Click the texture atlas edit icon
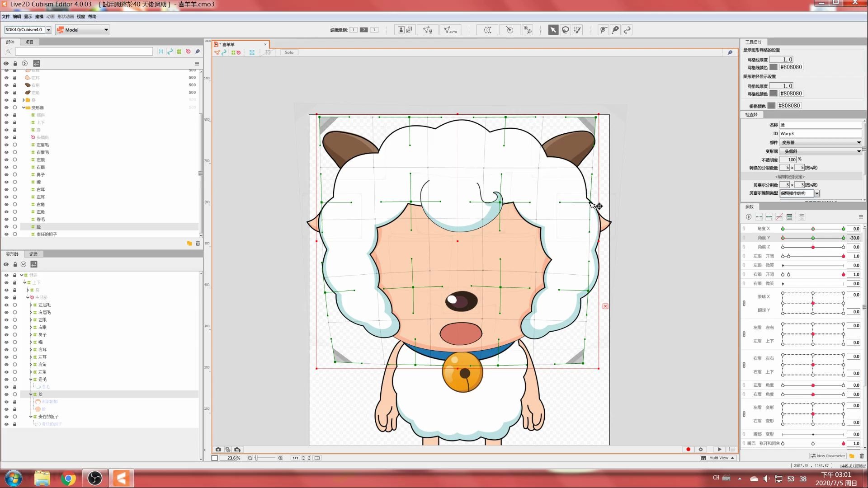 point(405,30)
